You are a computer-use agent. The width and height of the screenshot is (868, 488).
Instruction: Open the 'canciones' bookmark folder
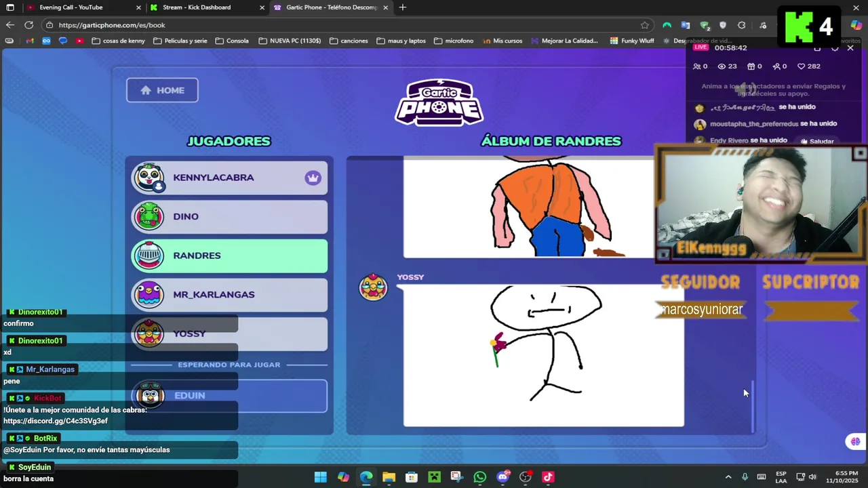349,41
